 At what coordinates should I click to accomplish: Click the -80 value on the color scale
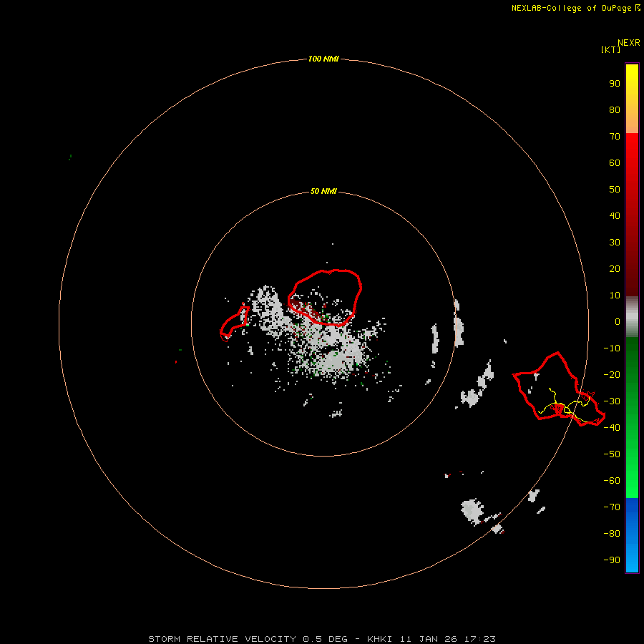pos(612,534)
